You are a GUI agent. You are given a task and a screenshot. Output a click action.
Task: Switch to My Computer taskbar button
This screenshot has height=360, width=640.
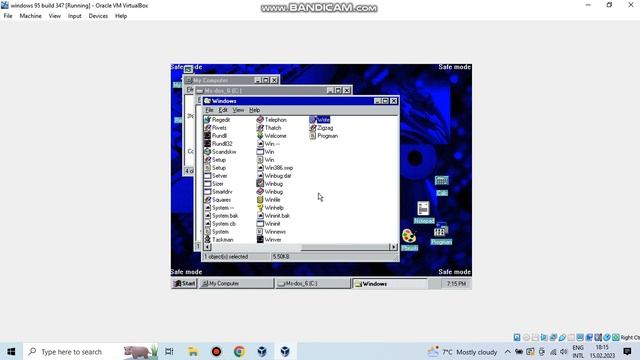[236, 283]
